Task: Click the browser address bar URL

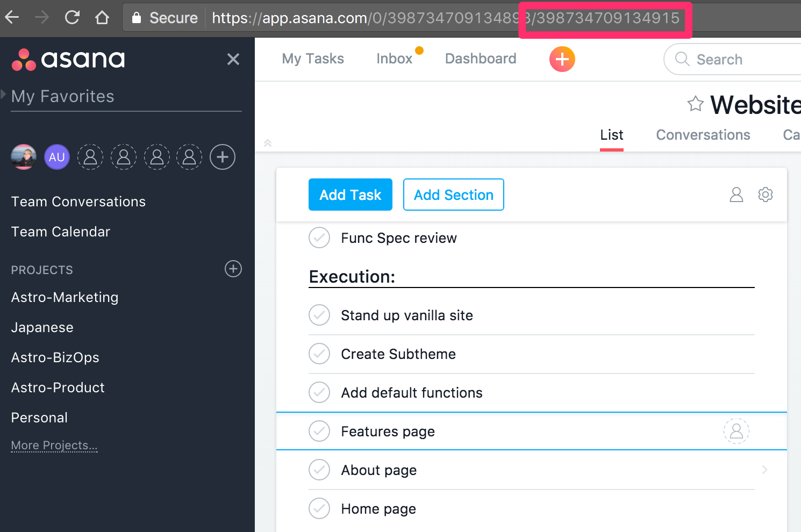Action: (x=376, y=18)
